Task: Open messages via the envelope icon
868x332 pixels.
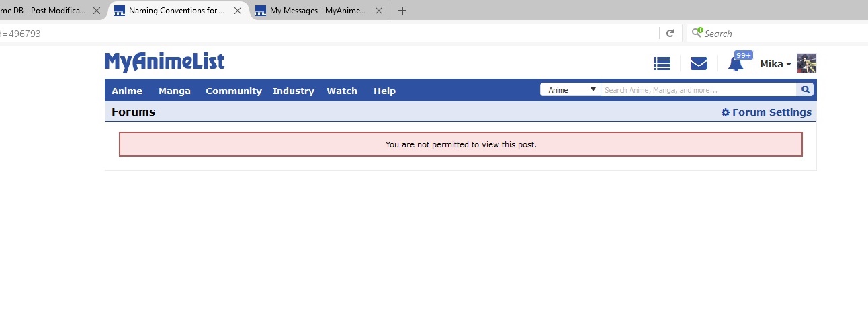Action: pos(699,64)
